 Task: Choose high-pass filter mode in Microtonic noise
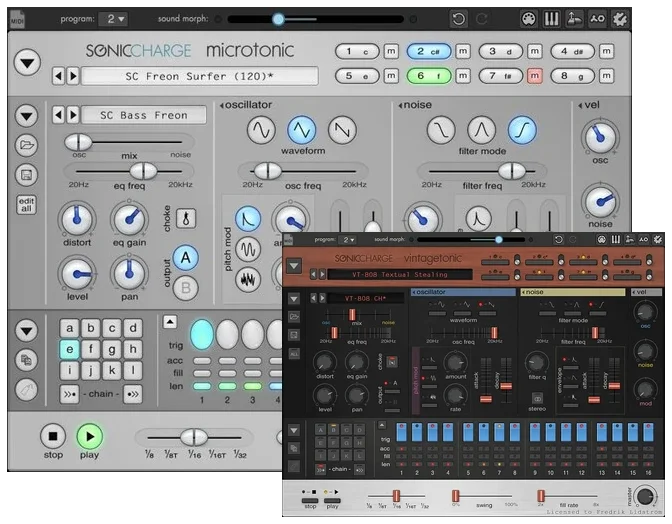(522, 130)
